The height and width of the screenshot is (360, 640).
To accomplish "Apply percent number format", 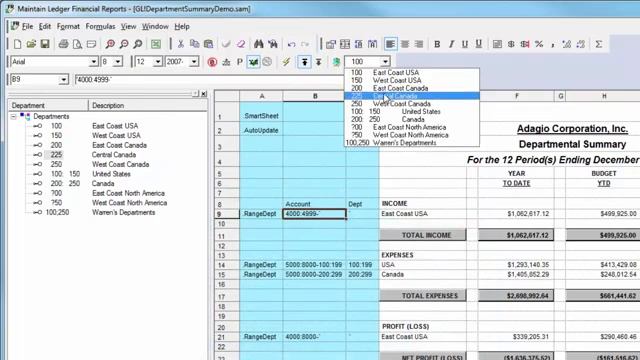I will (x=539, y=44).
